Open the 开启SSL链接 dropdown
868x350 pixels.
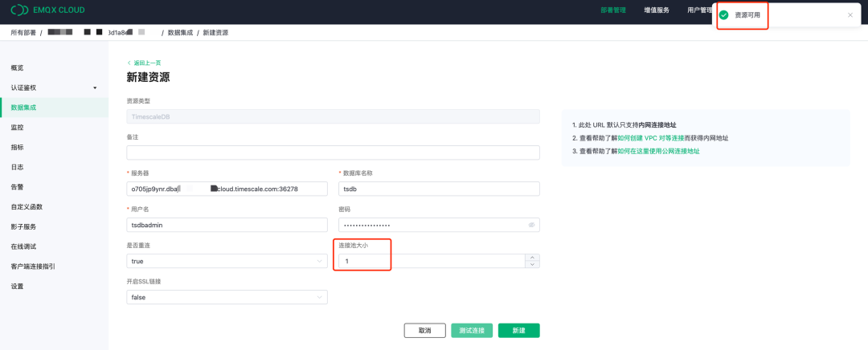tap(227, 297)
